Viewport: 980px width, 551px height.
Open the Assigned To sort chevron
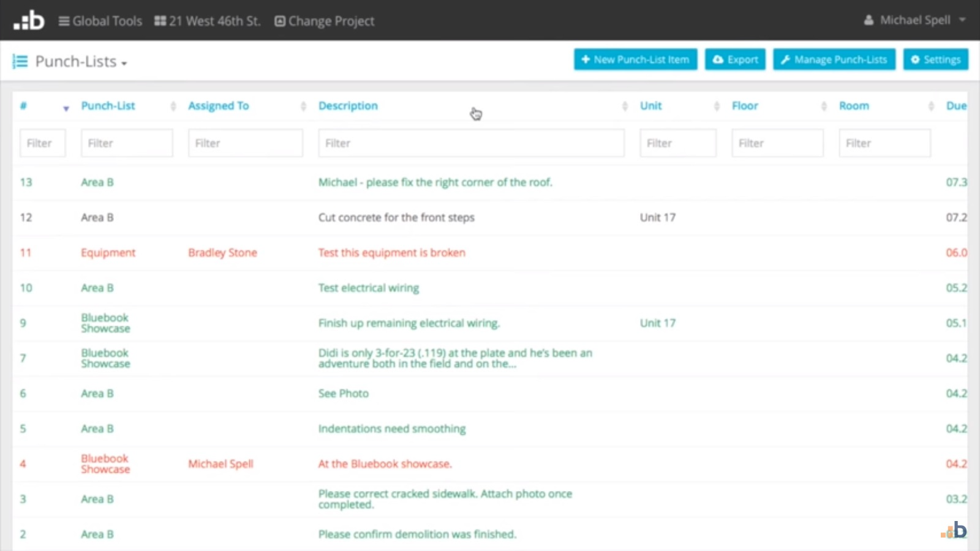[303, 106]
